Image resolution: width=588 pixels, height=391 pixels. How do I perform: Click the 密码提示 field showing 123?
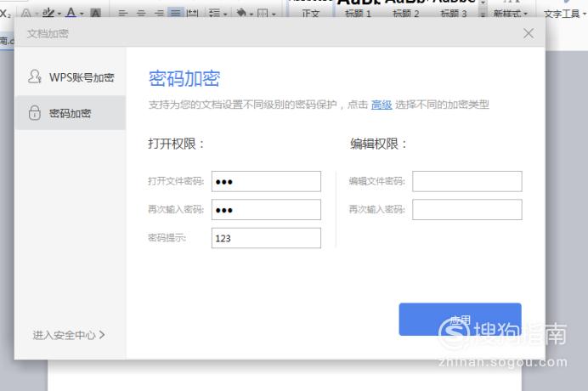pos(266,238)
